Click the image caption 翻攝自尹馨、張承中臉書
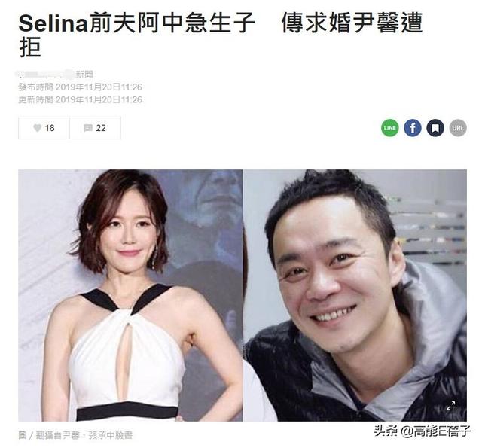Screen dimensions: 482x448 84,435
